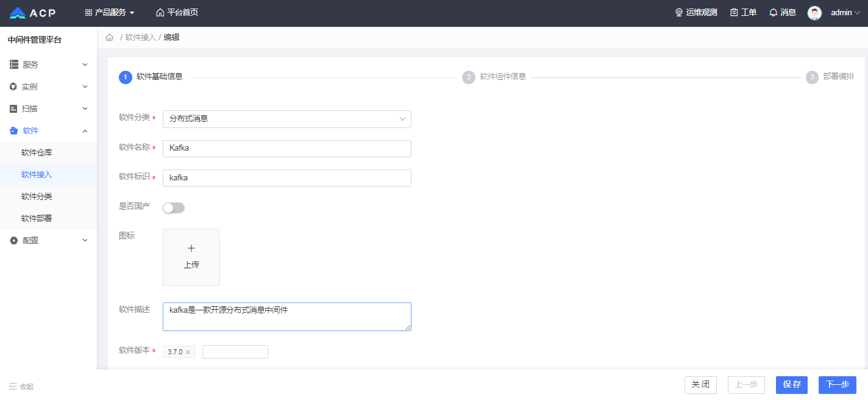Click the admin avatar icon
Screen dimensions: 868x400
[x=814, y=13]
